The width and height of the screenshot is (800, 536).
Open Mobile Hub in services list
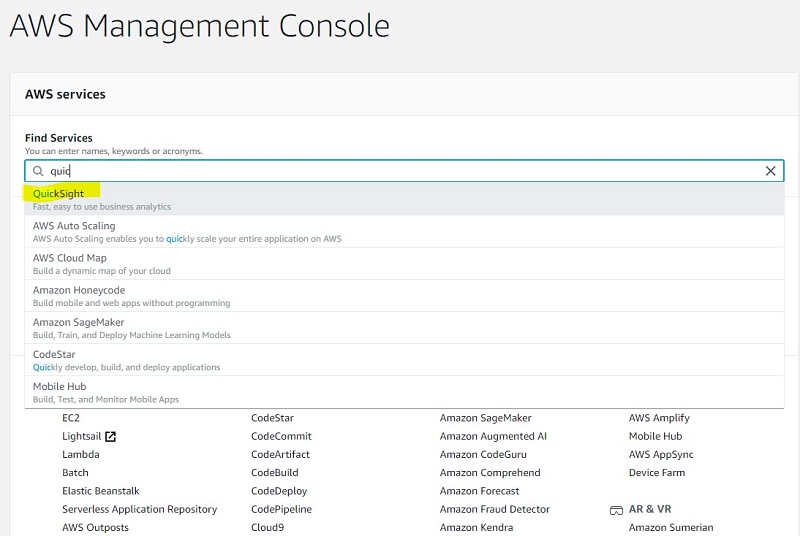click(656, 436)
